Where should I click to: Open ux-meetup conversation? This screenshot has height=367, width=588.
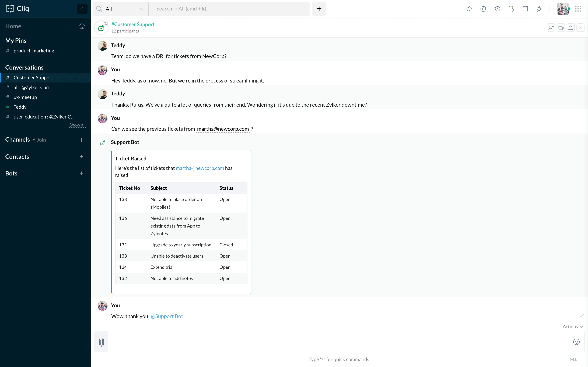click(x=25, y=97)
